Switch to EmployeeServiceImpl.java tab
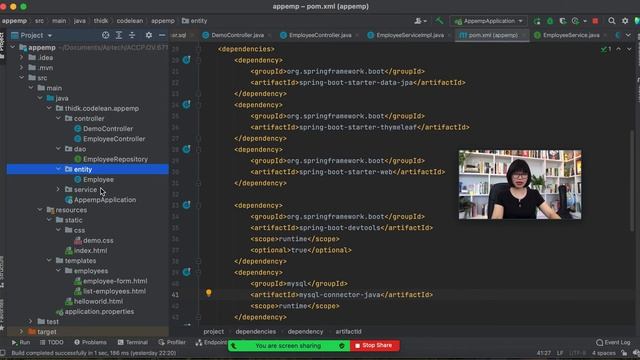640x360 pixels. (x=409, y=36)
